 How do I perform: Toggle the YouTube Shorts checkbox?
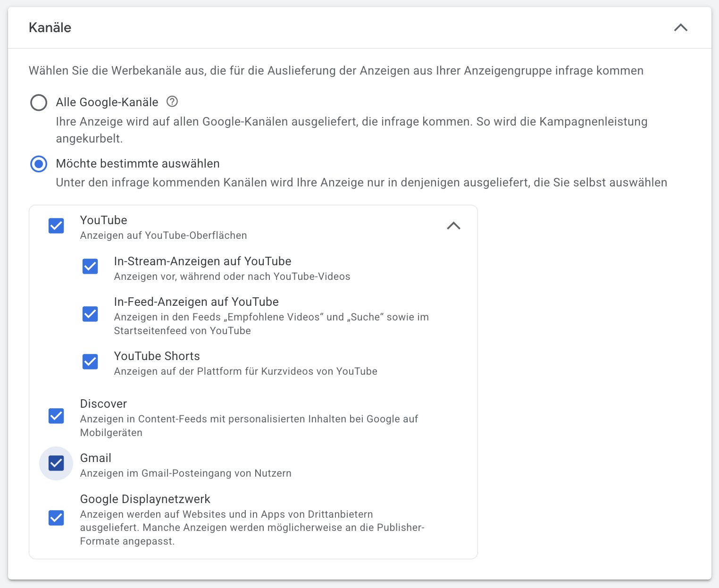[x=90, y=362]
